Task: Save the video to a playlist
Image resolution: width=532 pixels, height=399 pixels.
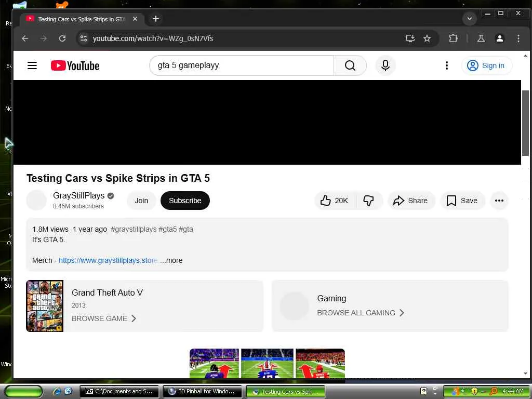Action: pos(462,201)
